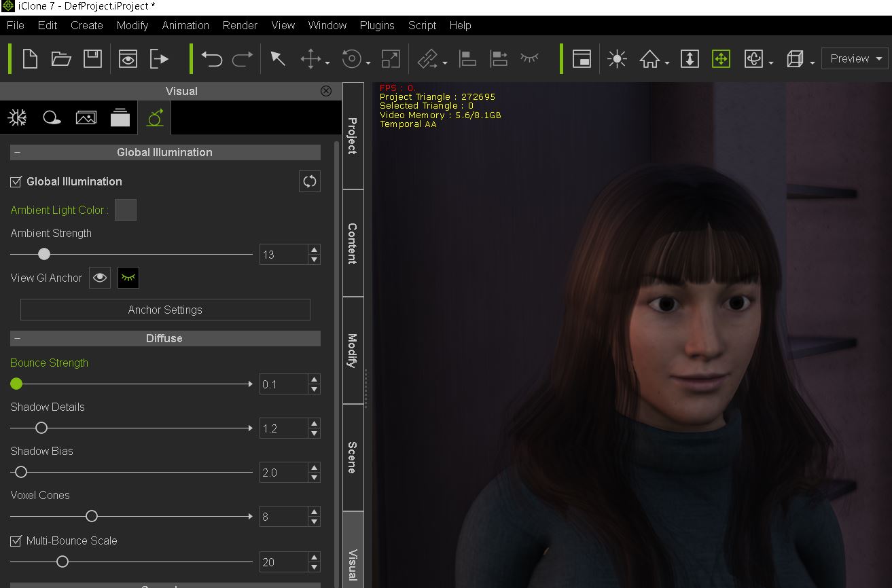Click the Export arrow icon
Screen dimensions: 892x588
pos(159,58)
